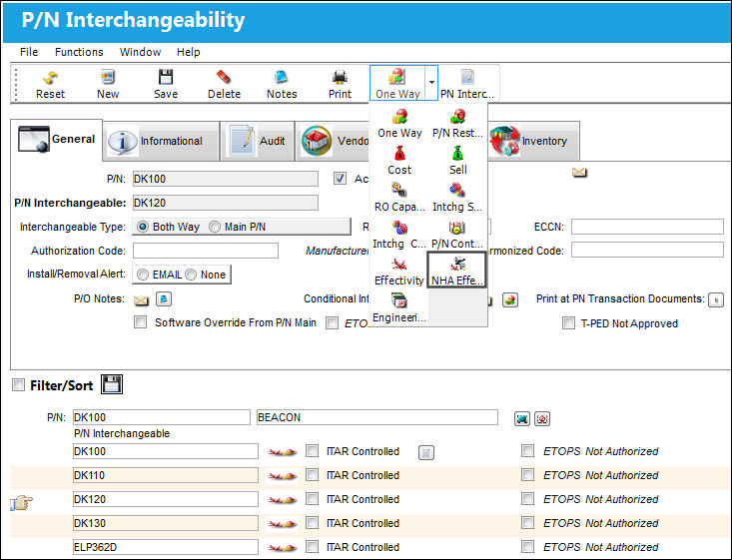Image resolution: width=732 pixels, height=560 pixels.
Task: Switch to the Audit tab
Action: [258, 141]
